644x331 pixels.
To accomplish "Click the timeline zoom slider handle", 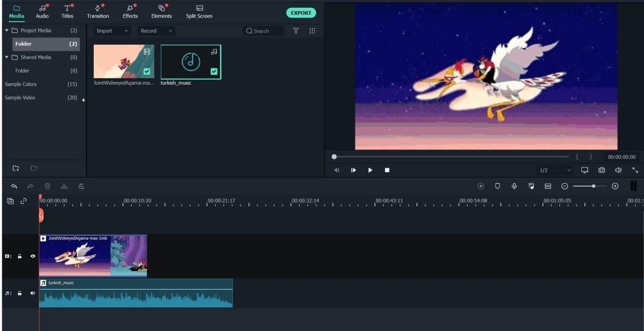I will [x=594, y=186].
